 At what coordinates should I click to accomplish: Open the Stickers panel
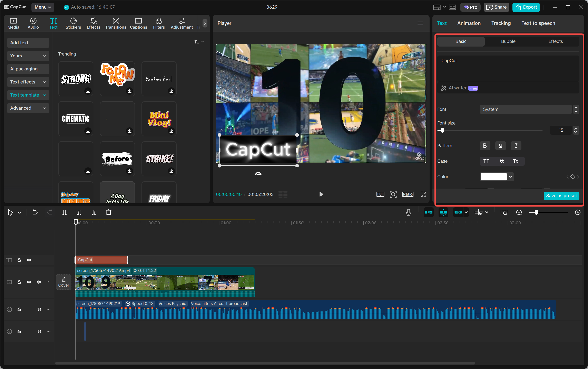(x=73, y=23)
